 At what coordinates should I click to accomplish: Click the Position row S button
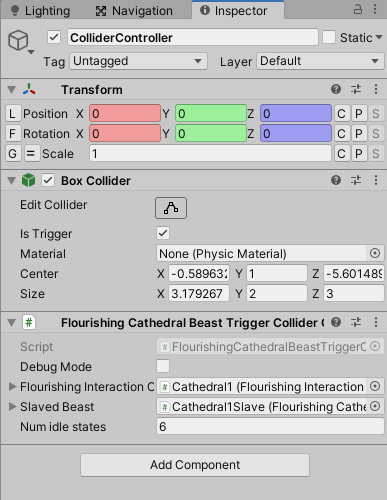(x=376, y=114)
